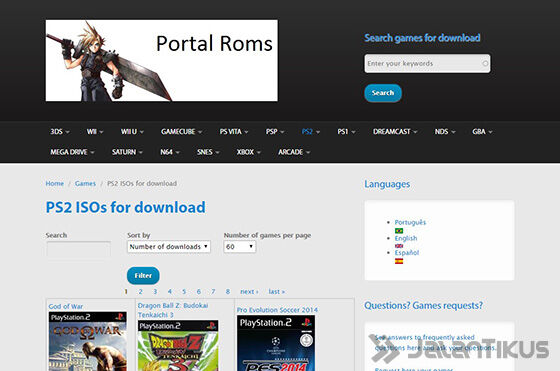Click the Brazil flag icon
This screenshot has width=560, height=371.
399,231
